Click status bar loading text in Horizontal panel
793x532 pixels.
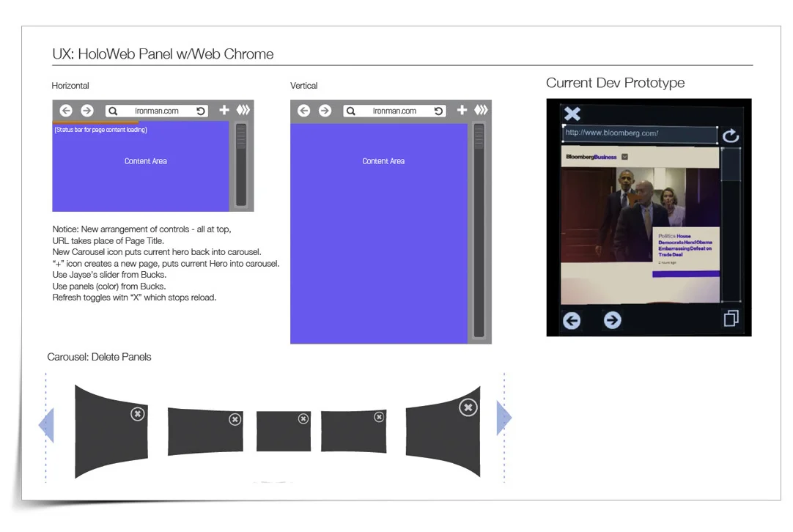point(100,130)
